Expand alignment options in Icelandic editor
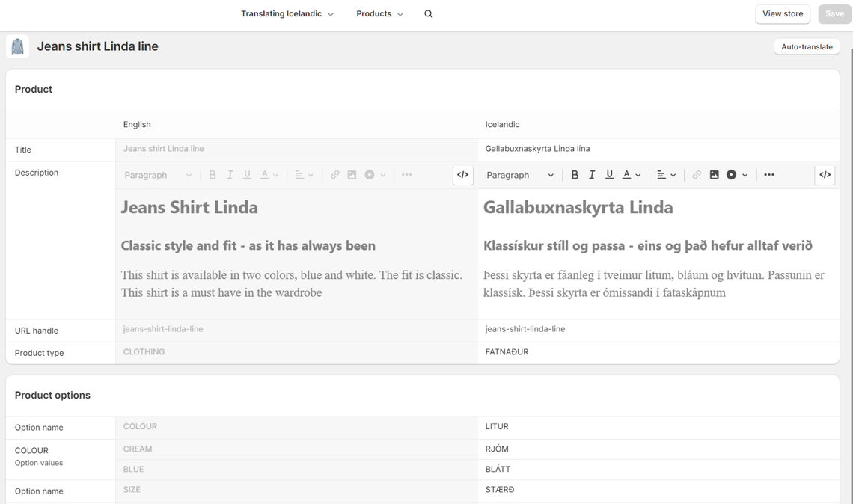Screen dimensions: 853x504 pyautogui.click(x=666, y=175)
